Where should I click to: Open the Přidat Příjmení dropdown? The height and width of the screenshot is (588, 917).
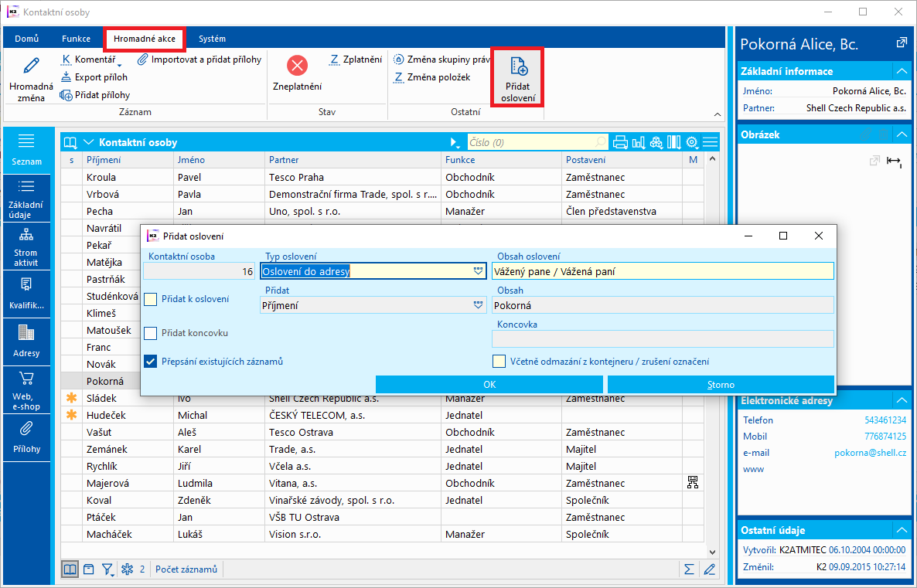point(479,305)
